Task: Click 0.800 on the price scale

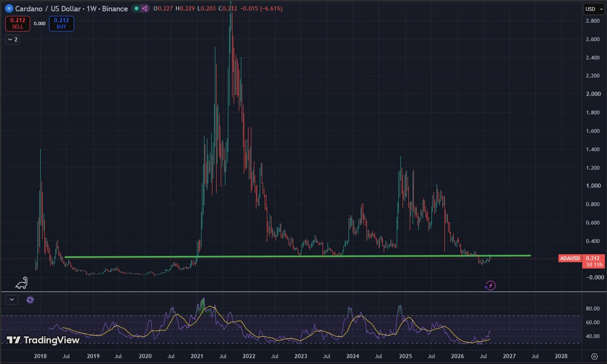Action: pos(592,204)
